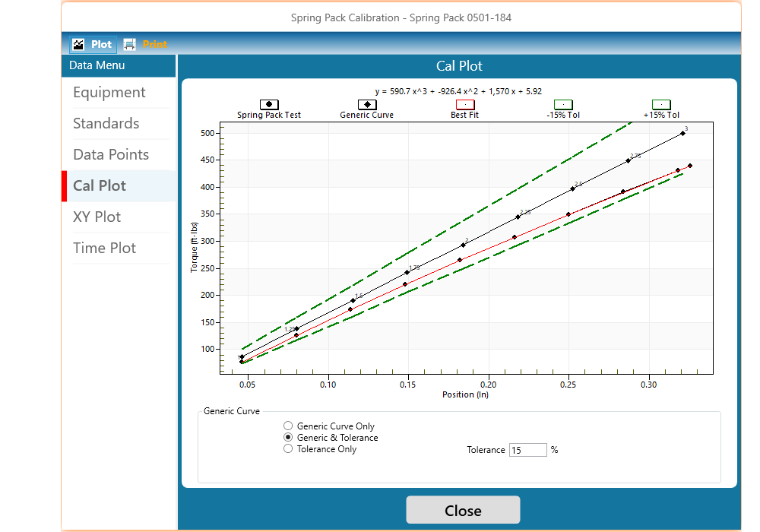Click the Best Fit legend swatch

464,105
